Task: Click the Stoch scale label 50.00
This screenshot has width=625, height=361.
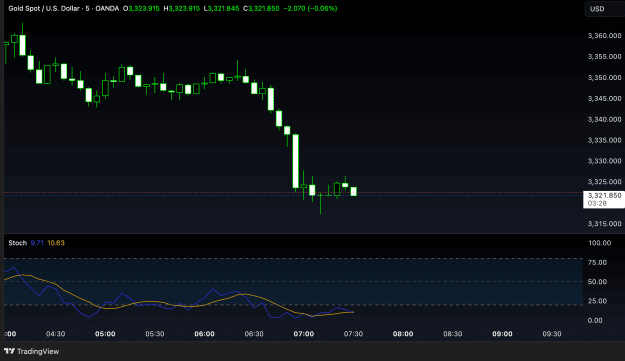Action: click(x=597, y=282)
